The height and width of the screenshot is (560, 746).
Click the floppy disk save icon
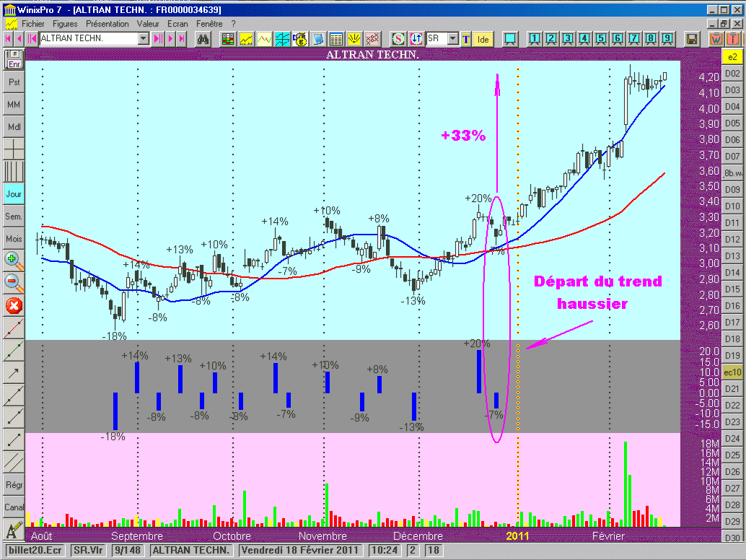[692, 39]
